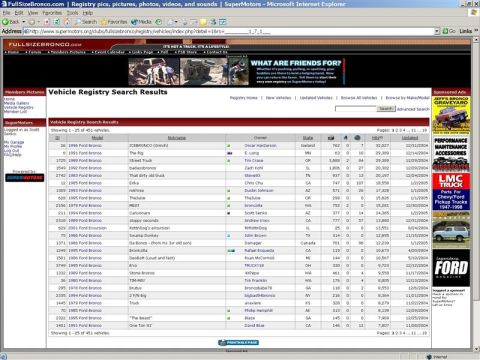Click the Vehicle Registry sidebar link

coord(19,107)
